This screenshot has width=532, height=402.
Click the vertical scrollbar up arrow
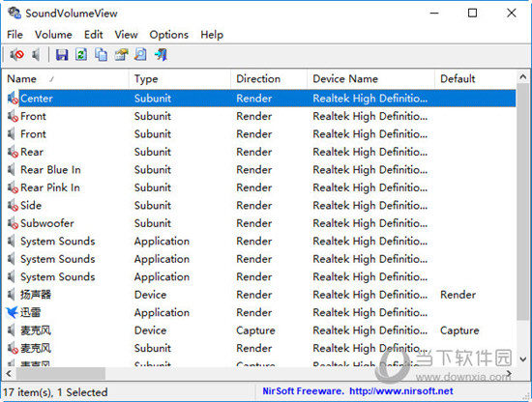(x=523, y=77)
